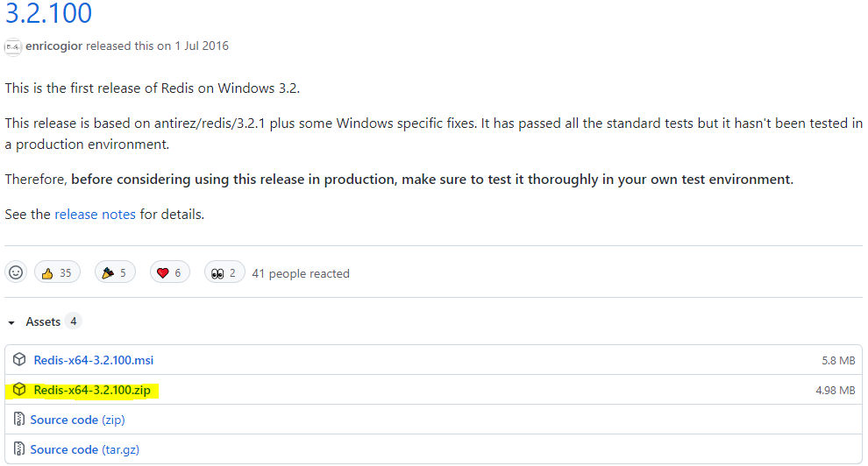The width and height of the screenshot is (868, 466).
Task: Click the 41 people reacted text
Action: (x=301, y=273)
